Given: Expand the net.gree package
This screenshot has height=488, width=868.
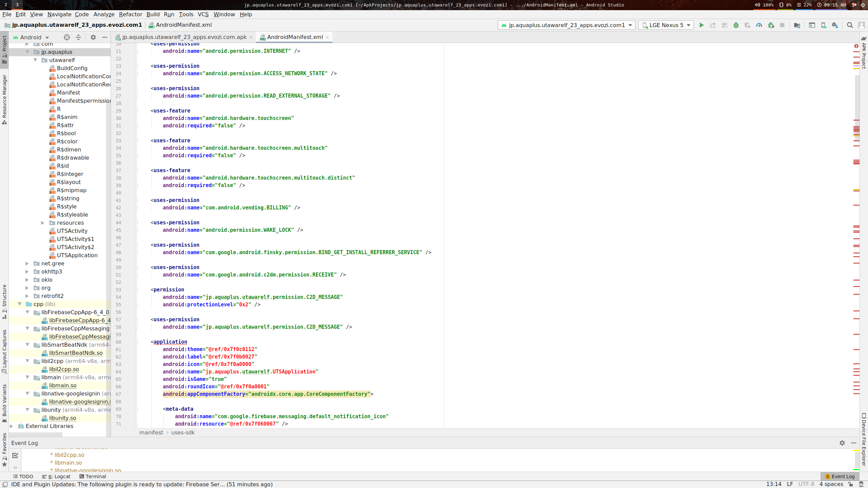Looking at the screenshot, I should tap(27, 263).
